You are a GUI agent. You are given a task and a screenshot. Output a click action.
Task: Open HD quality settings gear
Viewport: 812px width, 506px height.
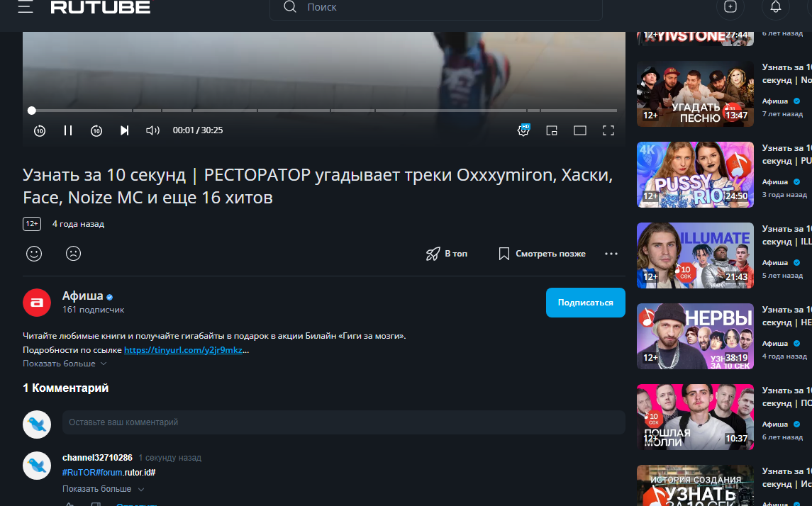coord(523,130)
